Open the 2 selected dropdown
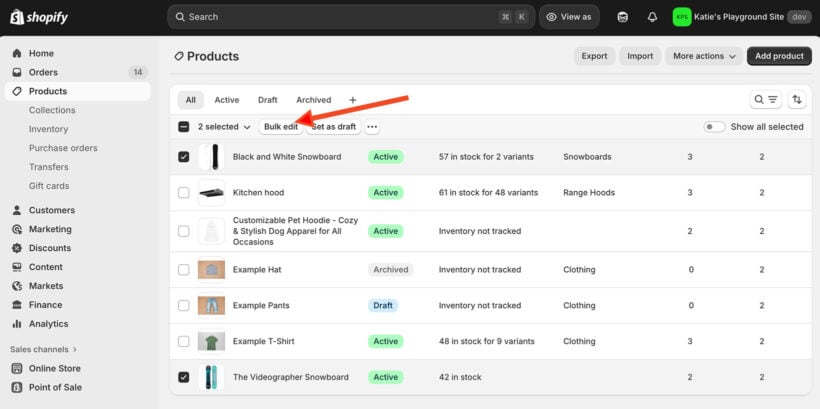The image size is (820, 409). (224, 127)
